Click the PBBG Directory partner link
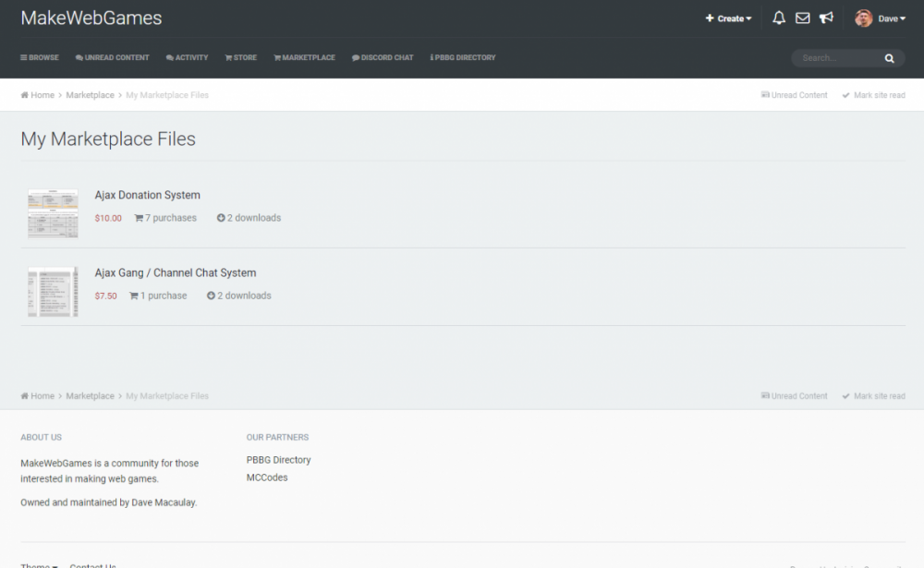The image size is (924, 568). coord(278,460)
